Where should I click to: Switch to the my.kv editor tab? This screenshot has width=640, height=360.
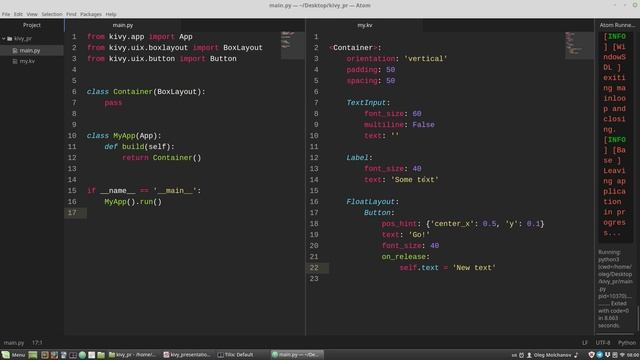click(364, 25)
